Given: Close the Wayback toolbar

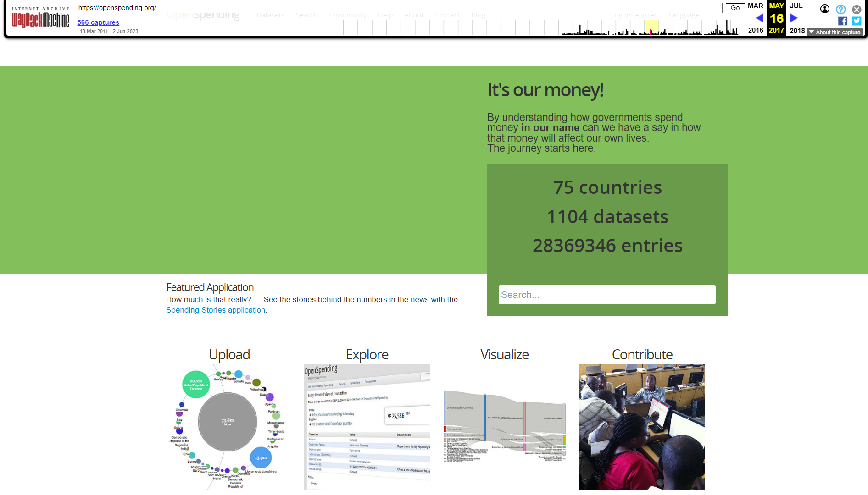Looking at the screenshot, I should [857, 9].
